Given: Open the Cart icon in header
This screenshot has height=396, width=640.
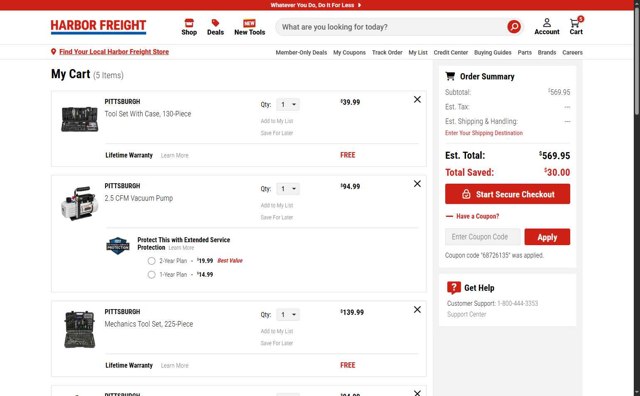Looking at the screenshot, I should (576, 22).
